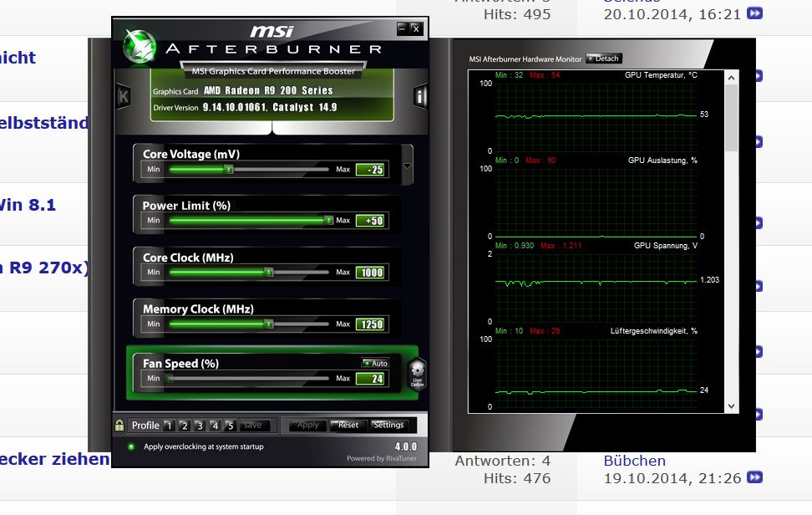Click the hardware monitor scrollbar thumb
Viewport: 812px width, 515px height.
pyautogui.click(x=731, y=118)
